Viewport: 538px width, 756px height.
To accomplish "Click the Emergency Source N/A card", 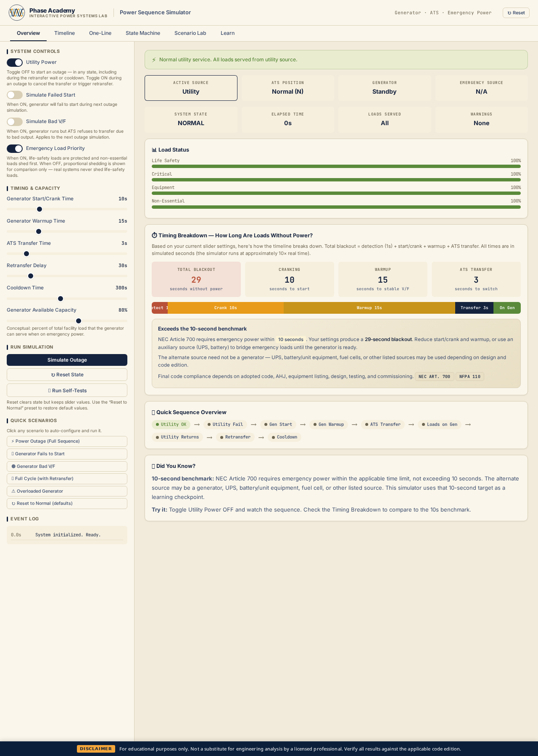I will pos(482,88).
